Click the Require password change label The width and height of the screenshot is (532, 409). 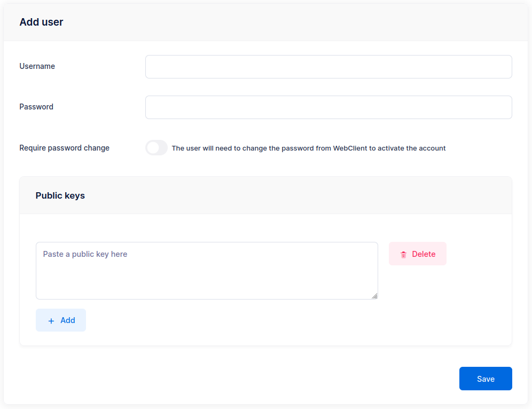coord(64,148)
